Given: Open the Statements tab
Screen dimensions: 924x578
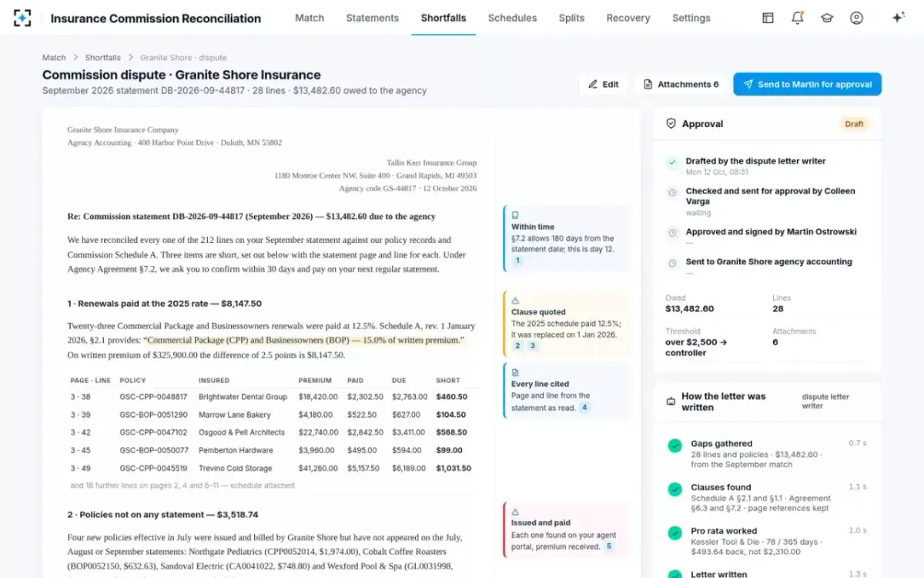Looking at the screenshot, I should pos(373,18).
